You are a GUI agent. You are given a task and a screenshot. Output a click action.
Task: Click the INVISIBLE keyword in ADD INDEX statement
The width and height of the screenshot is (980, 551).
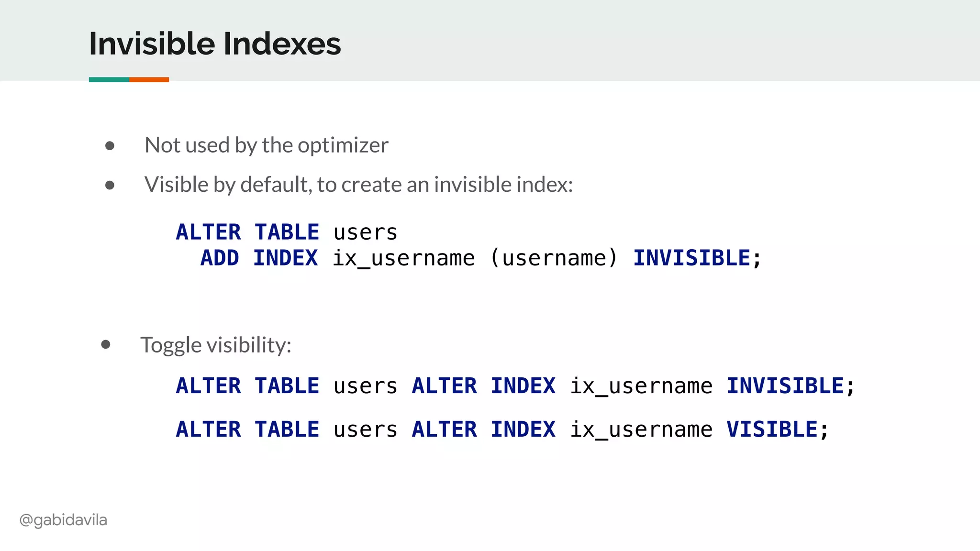(x=691, y=258)
